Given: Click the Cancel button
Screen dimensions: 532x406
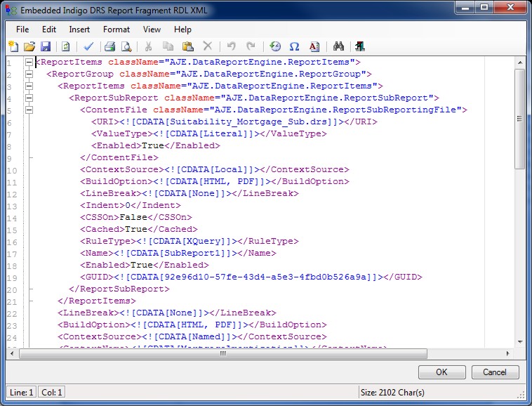Looking at the screenshot, I should tap(496, 372).
